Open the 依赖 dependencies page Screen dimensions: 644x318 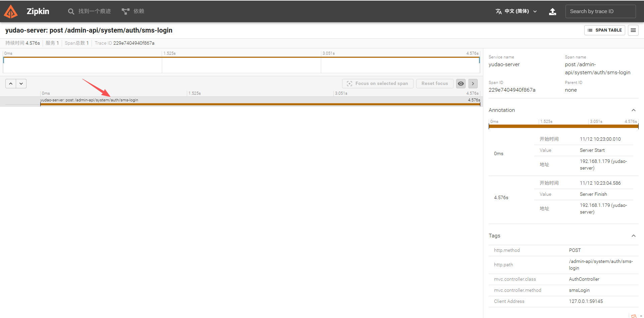pos(133,11)
